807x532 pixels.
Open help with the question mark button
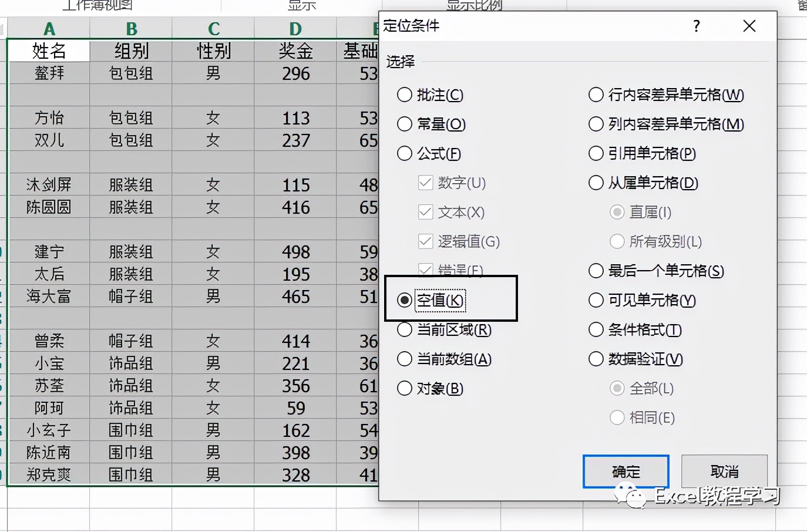pyautogui.click(x=697, y=26)
